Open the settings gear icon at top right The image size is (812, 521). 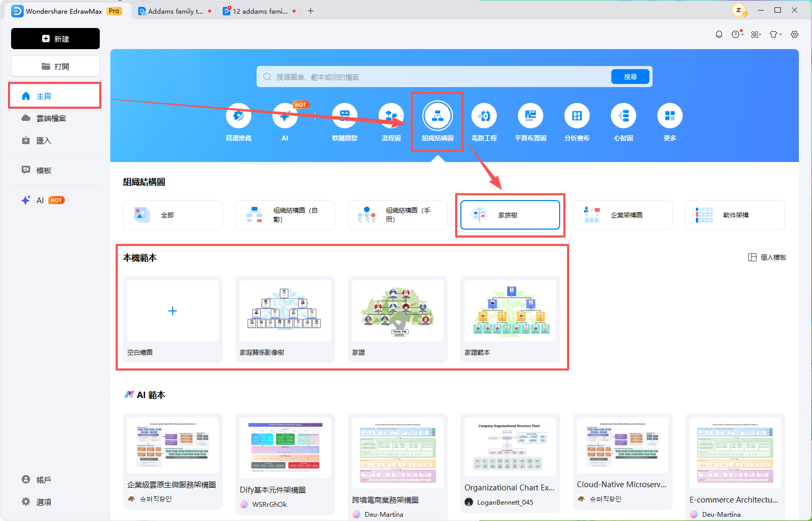[795, 34]
